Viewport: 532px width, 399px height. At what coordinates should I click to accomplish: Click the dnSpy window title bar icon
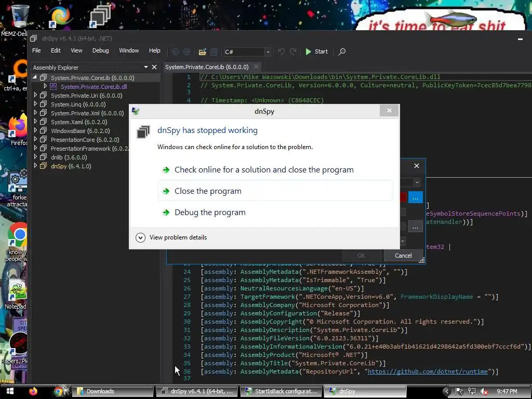(x=33, y=38)
